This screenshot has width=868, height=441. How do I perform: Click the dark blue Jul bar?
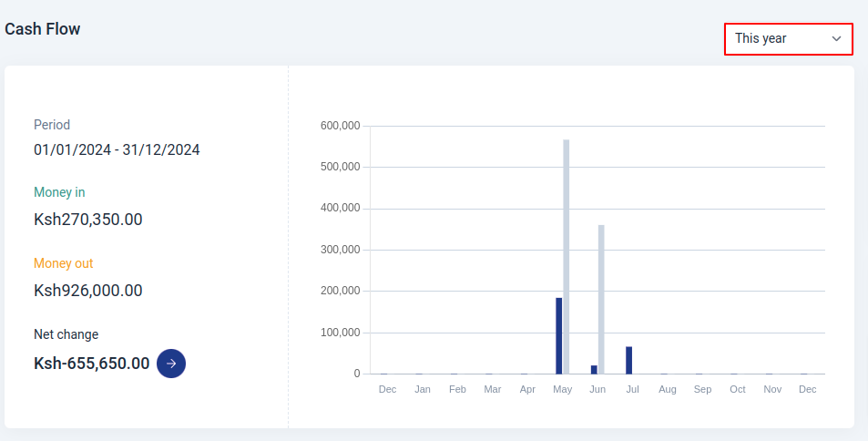(628, 360)
